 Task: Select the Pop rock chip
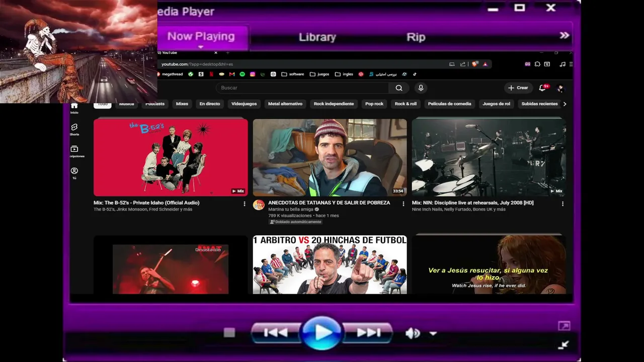pos(374,104)
